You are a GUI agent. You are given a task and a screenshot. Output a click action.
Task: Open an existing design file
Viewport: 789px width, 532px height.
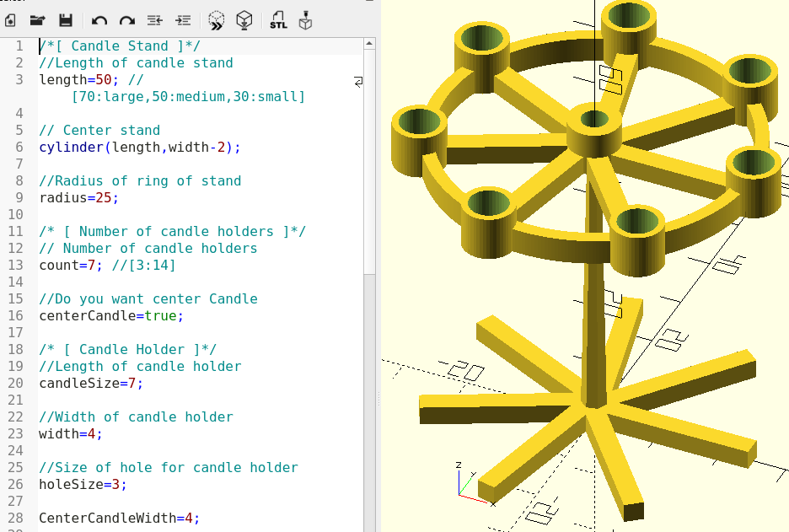pos(37,19)
